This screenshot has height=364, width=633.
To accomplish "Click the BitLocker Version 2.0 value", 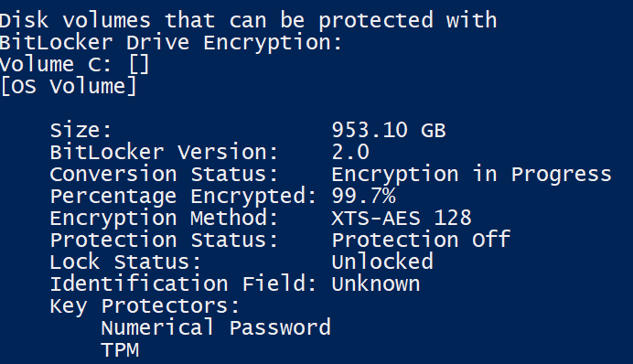I will coord(350,152).
